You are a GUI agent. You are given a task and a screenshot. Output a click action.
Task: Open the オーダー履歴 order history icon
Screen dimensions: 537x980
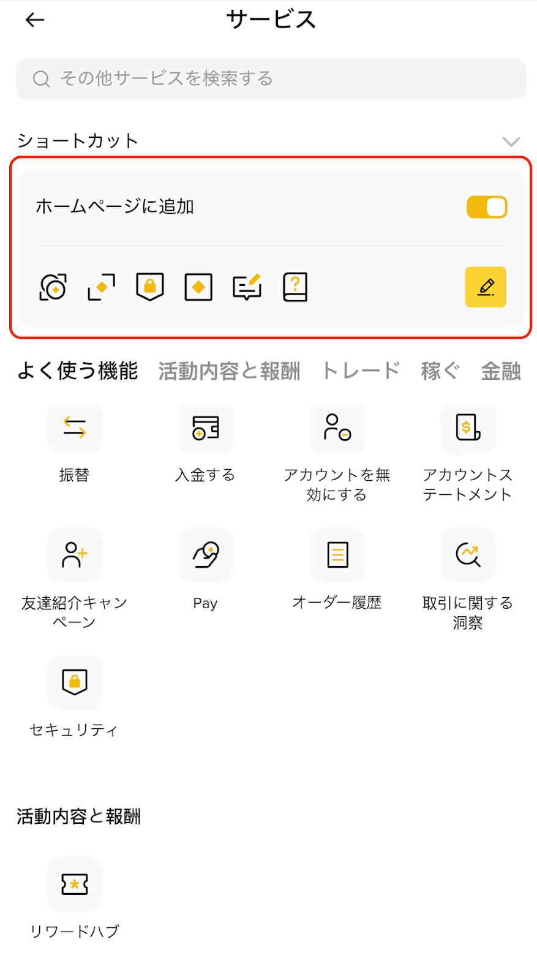click(x=337, y=555)
